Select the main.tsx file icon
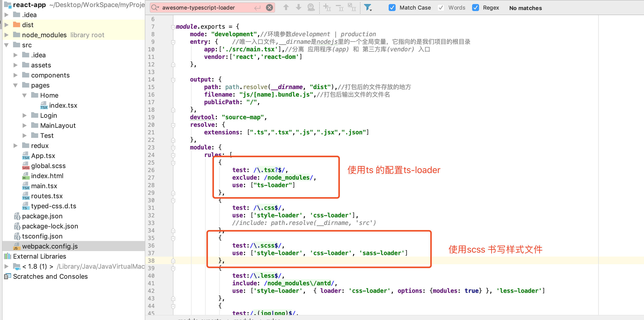 click(26, 186)
